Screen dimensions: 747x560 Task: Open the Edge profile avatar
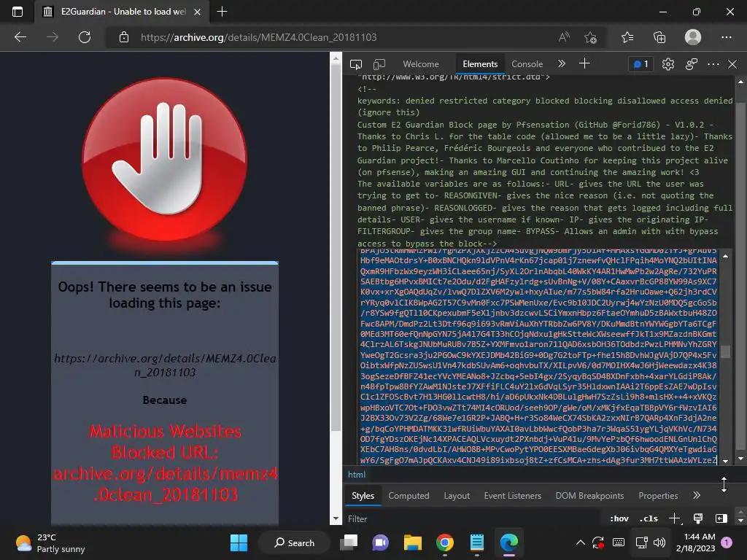pyautogui.click(x=693, y=37)
